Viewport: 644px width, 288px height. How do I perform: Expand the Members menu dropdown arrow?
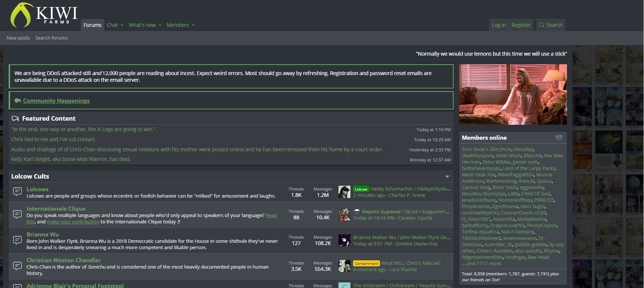tap(193, 25)
